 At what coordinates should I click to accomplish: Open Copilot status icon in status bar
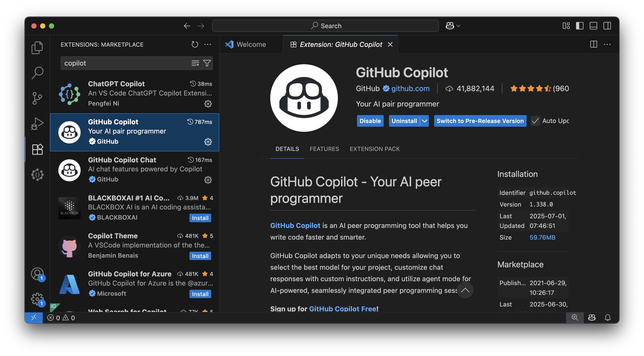pyautogui.click(x=592, y=317)
